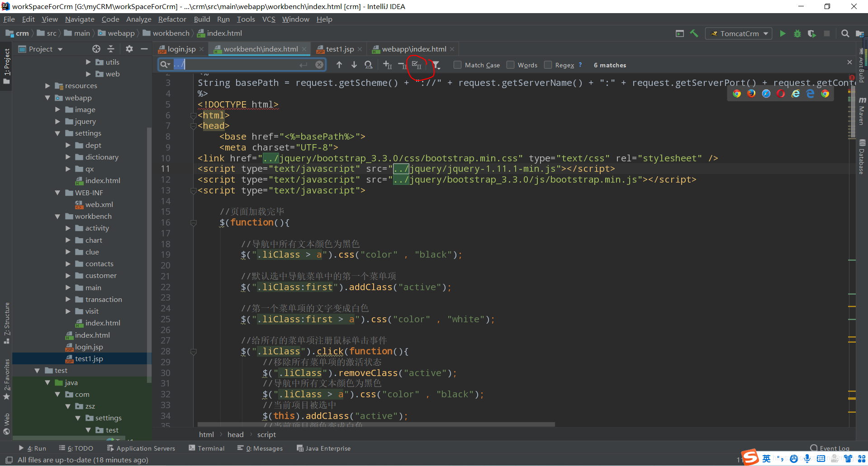Open Project panel settings gear
The height and width of the screenshot is (466, 868).
click(129, 49)
